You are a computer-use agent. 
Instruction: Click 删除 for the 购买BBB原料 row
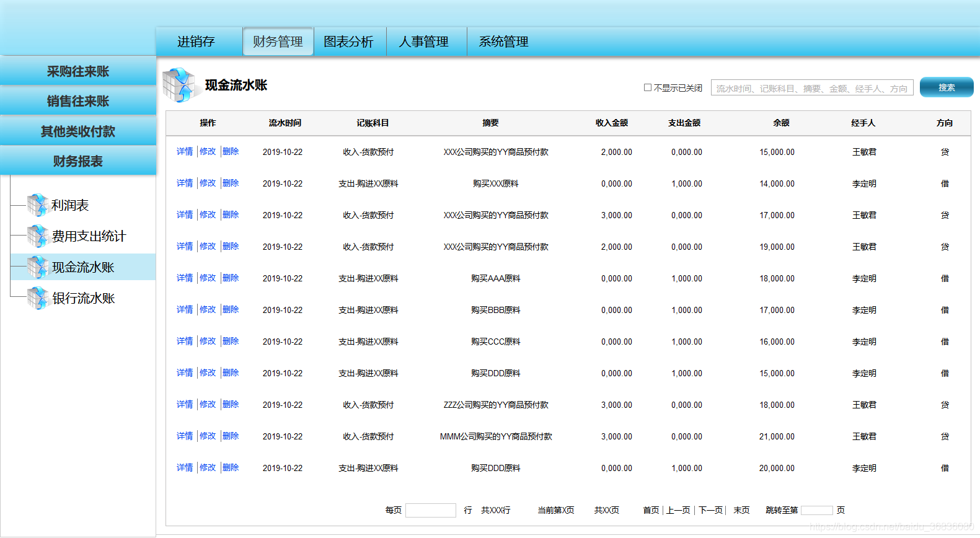pos(231,309)
